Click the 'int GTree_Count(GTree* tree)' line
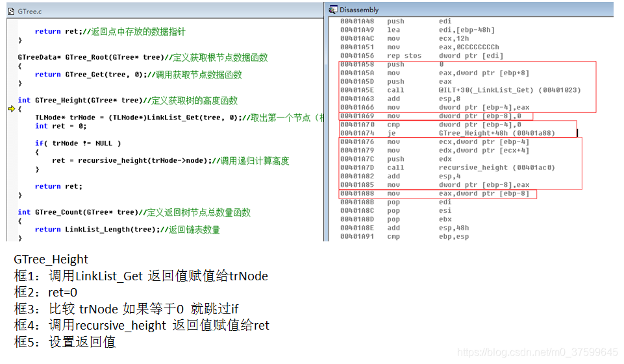The width and height of the screenshot is (624, 364). [x=134, y=212]
